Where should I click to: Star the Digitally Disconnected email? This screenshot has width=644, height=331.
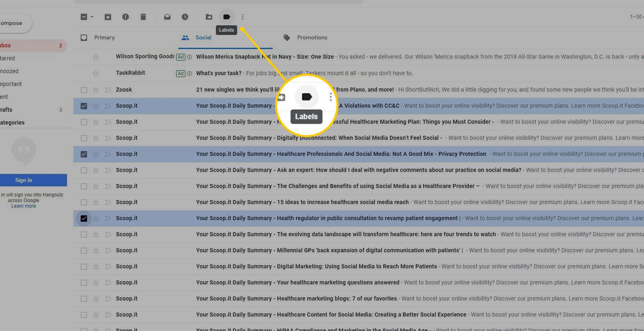click(x=96, y=138)
